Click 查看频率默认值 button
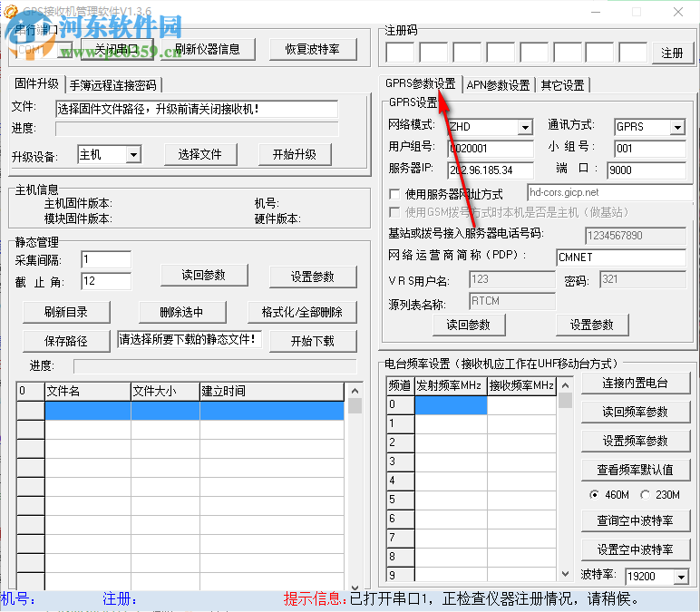Screen dimensions: 700x612 [x=636, y=470]
